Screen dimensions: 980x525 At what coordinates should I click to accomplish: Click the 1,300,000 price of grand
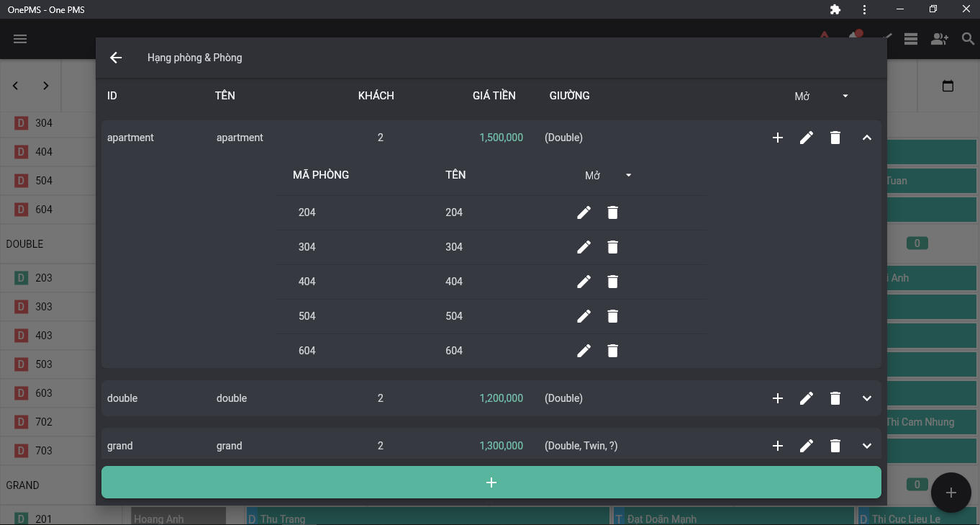click(501, 446)
